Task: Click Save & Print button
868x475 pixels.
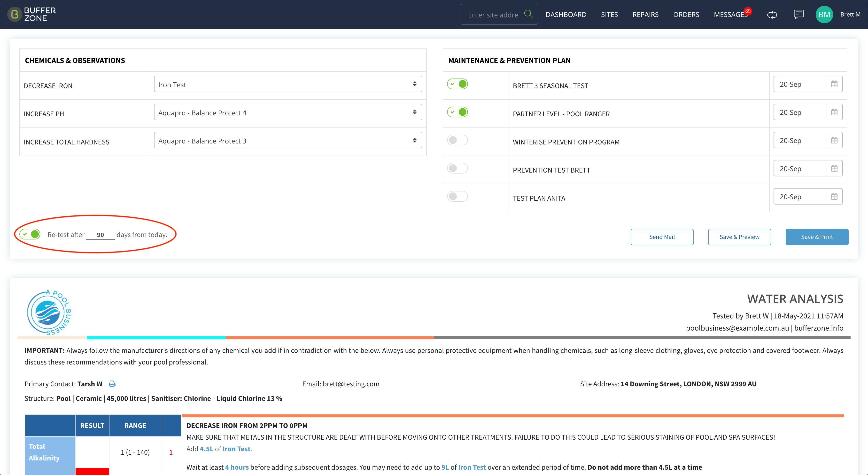Action: tap(817, 237)
